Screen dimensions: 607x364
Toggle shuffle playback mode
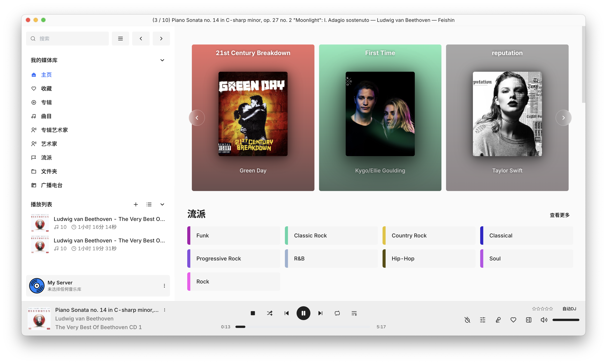coord(269,313)
